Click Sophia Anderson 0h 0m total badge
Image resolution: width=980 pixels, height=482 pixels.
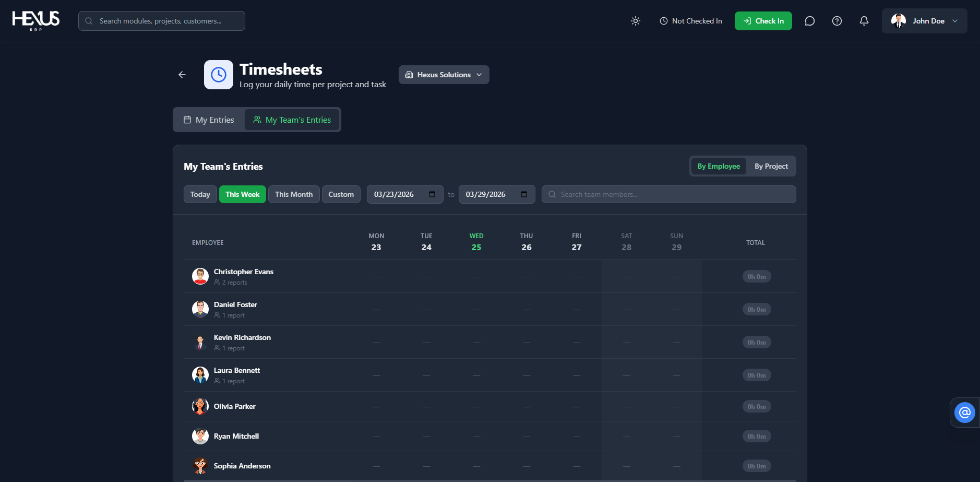pyautogui.click(x=757, y=466)
